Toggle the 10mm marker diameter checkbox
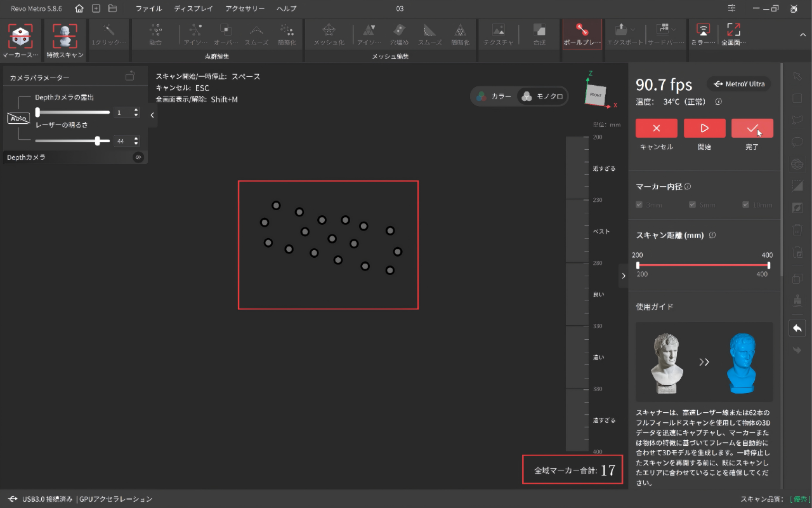The image size is (812, 508). tap(745, 205)
